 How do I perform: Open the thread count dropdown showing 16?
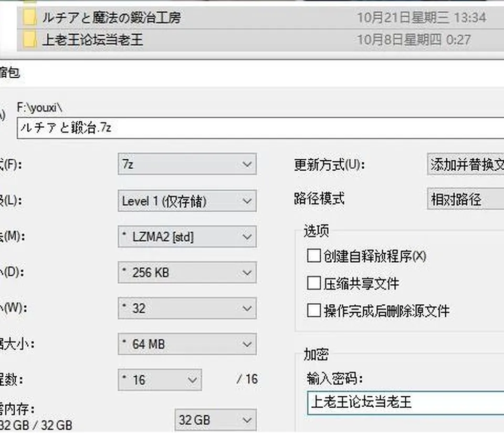pos(160,380)
